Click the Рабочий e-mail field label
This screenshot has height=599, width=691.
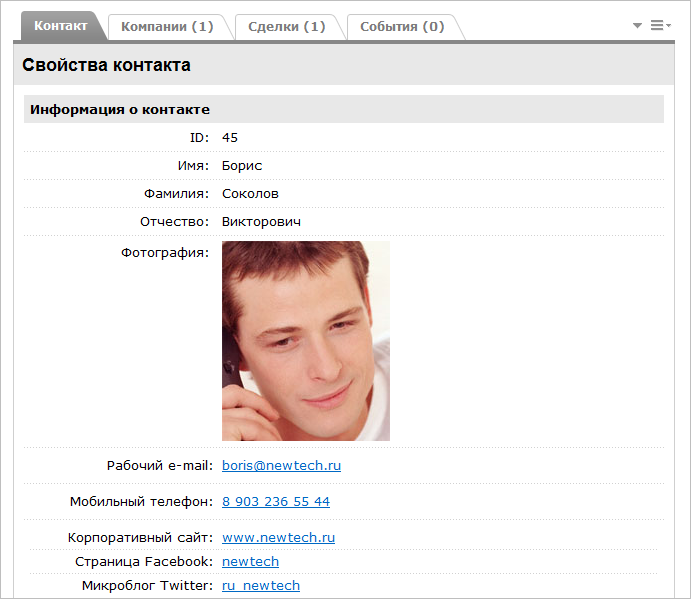159,465
